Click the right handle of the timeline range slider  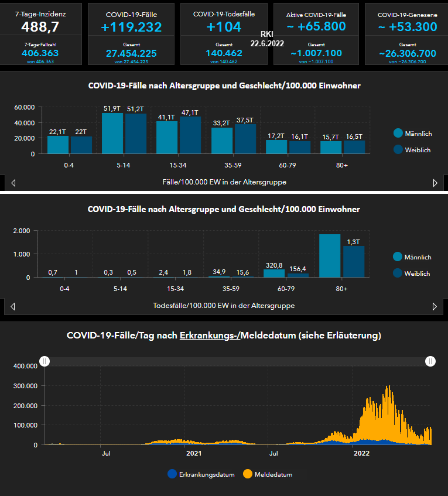click(x=430, y=361)
